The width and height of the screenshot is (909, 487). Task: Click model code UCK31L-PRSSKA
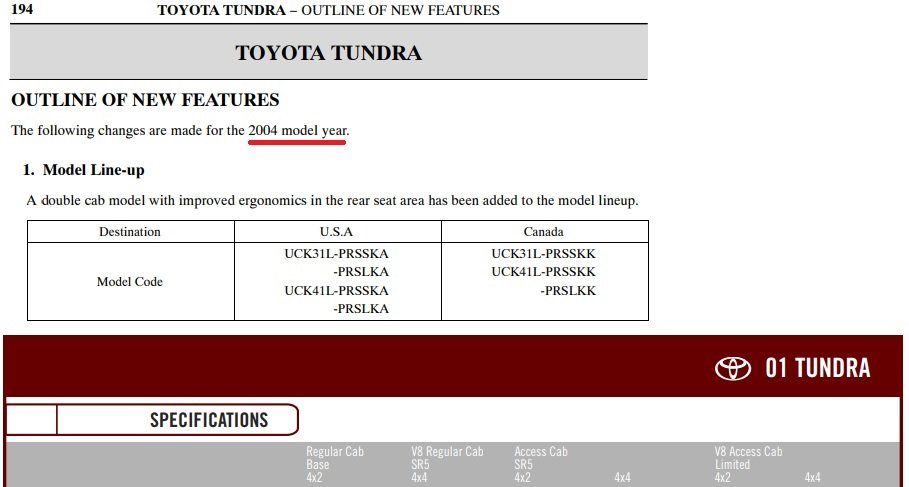coord(336,254)
